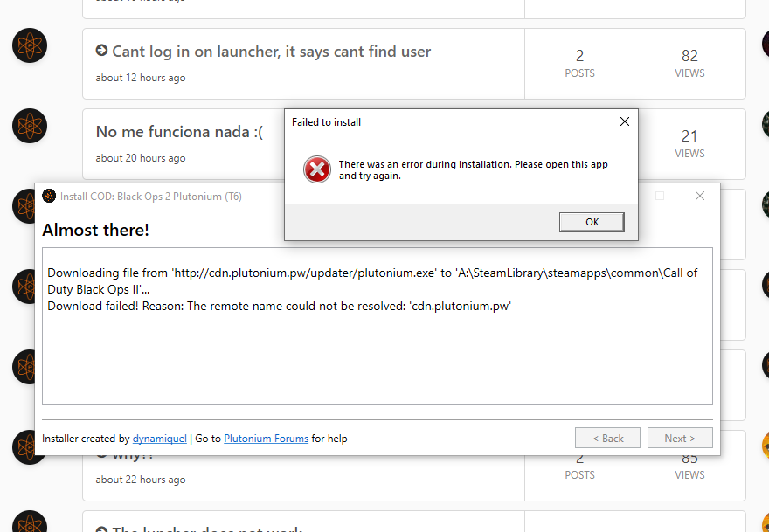Screen dimensions: 769x532
Task: Click 'about 20 hours ago' timestamp
Action: pos(141,158)
